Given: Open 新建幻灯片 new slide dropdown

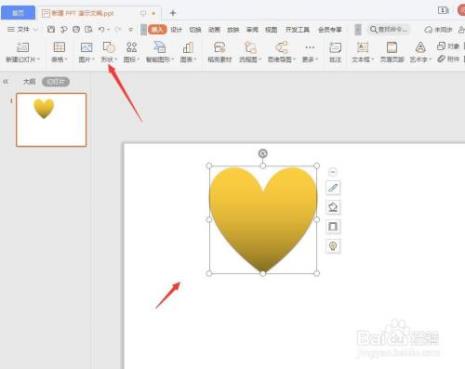Looking at the screenshot, I should click(x=23, y=52).
